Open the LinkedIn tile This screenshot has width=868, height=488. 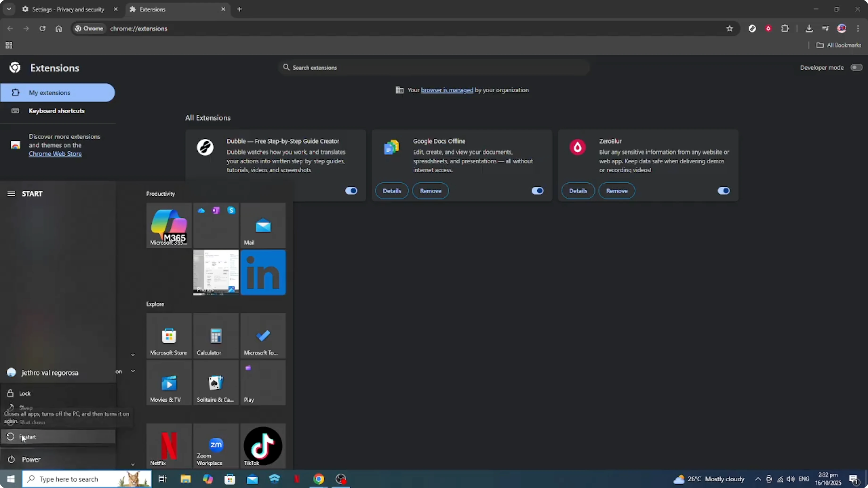coord(263,273)
